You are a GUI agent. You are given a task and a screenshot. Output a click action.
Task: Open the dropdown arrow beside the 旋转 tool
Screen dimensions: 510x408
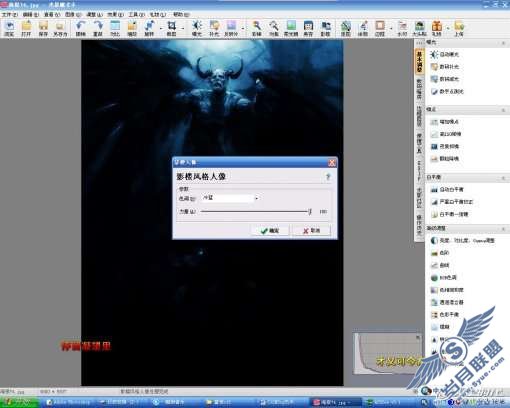[160, 28]
